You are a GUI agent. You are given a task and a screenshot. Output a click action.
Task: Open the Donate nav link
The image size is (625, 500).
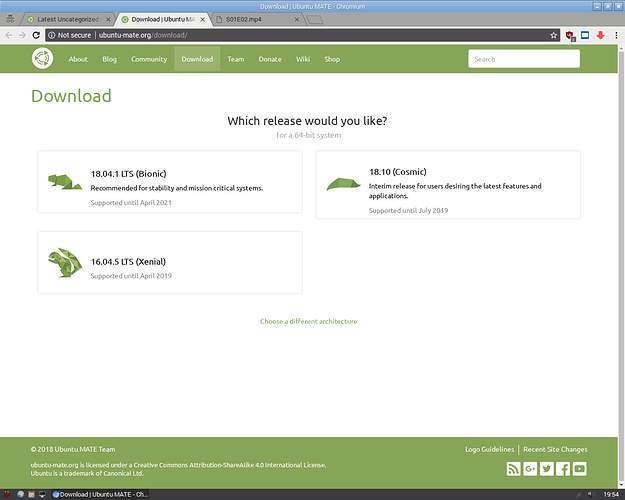pos(270,59)
